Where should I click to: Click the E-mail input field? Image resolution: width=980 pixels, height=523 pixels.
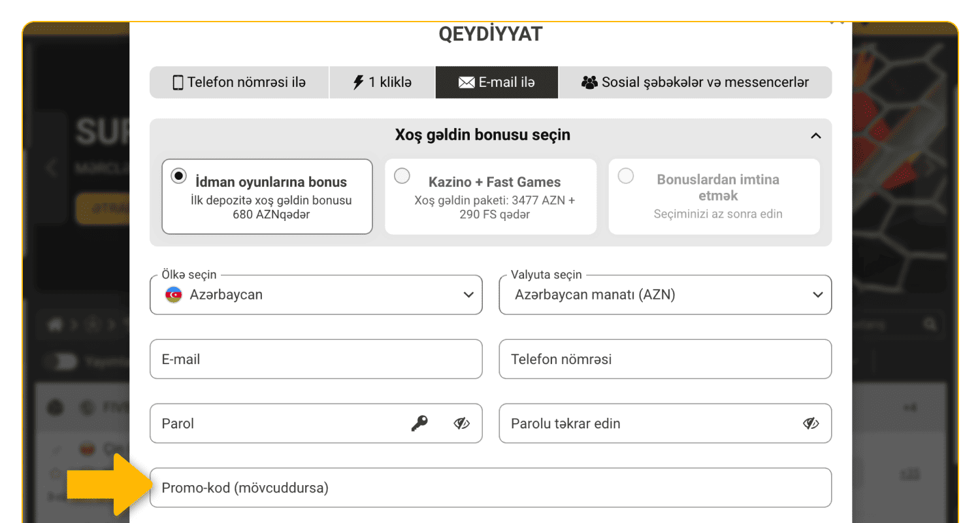tap(316, 358)
